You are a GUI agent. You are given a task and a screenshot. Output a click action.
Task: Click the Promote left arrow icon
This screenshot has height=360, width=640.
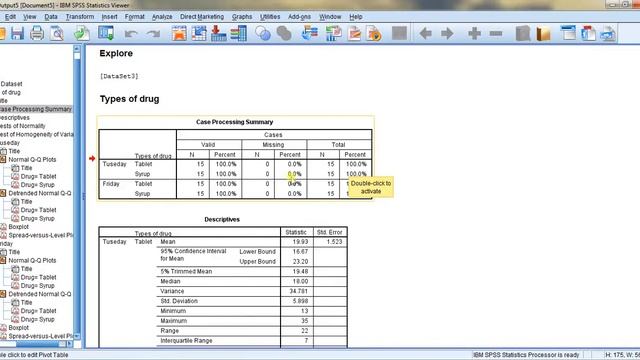tap(425, 33)
